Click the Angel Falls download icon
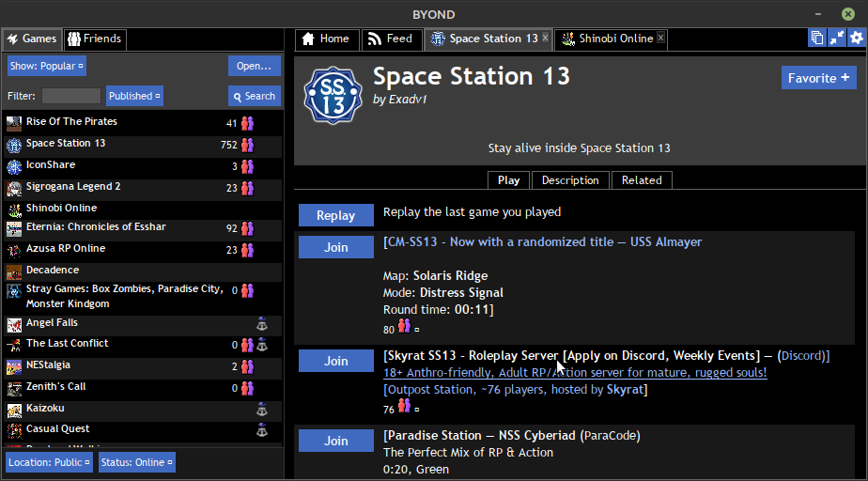This screenshot has width=868, height=481. [x=262, y=324]
